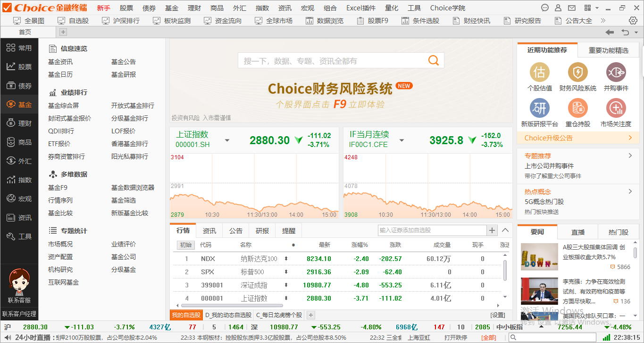Screen dimensions: 644x343
Task: Open 自选股 toolbar shortcut
Action: 73,21
